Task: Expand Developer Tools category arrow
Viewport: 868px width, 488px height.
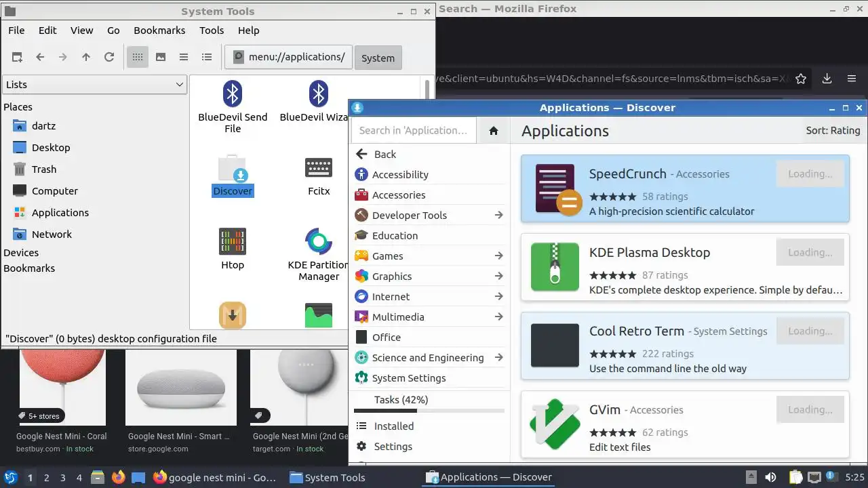Action: click(x=498, y=216)
